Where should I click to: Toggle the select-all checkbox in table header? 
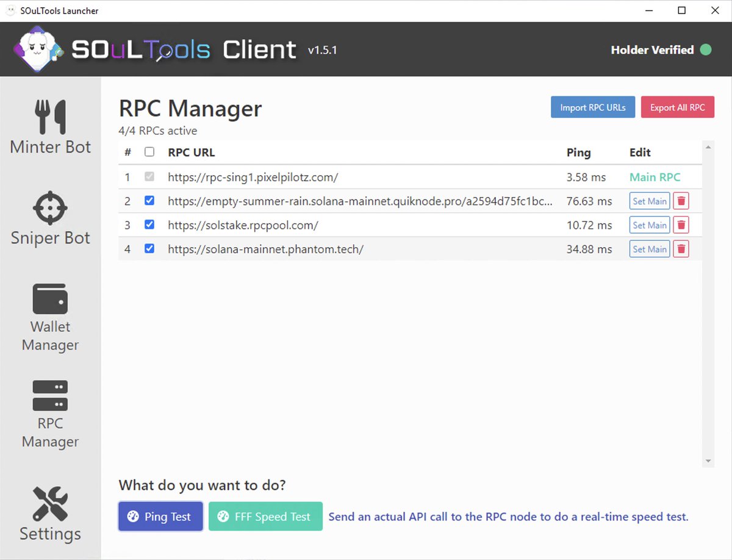tap(149, 152)
